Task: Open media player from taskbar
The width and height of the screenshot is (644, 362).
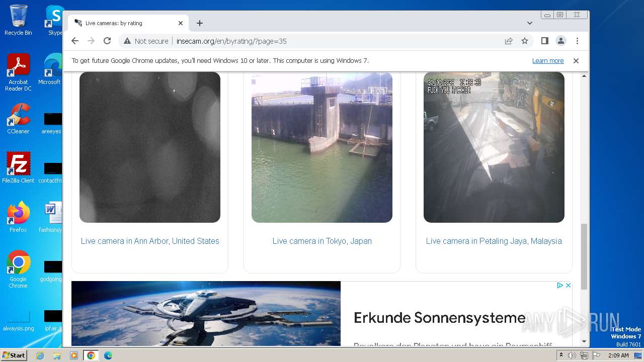Action: click(74, 355)
